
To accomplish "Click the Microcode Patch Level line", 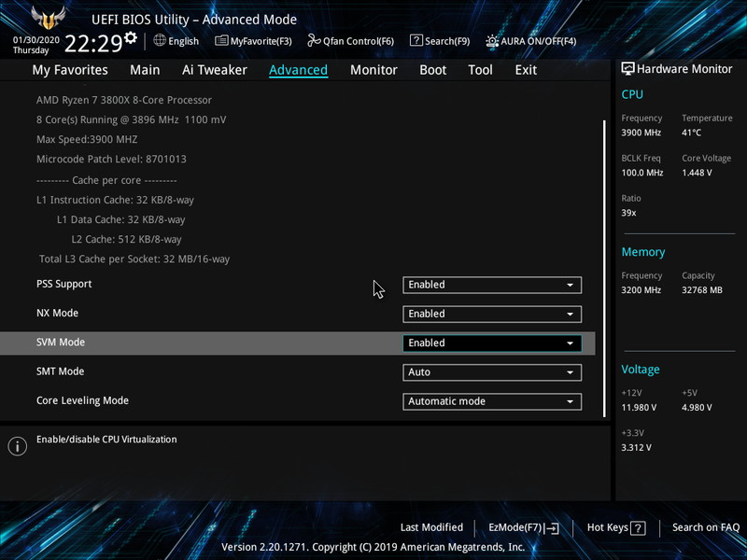I will coord(111,159).
